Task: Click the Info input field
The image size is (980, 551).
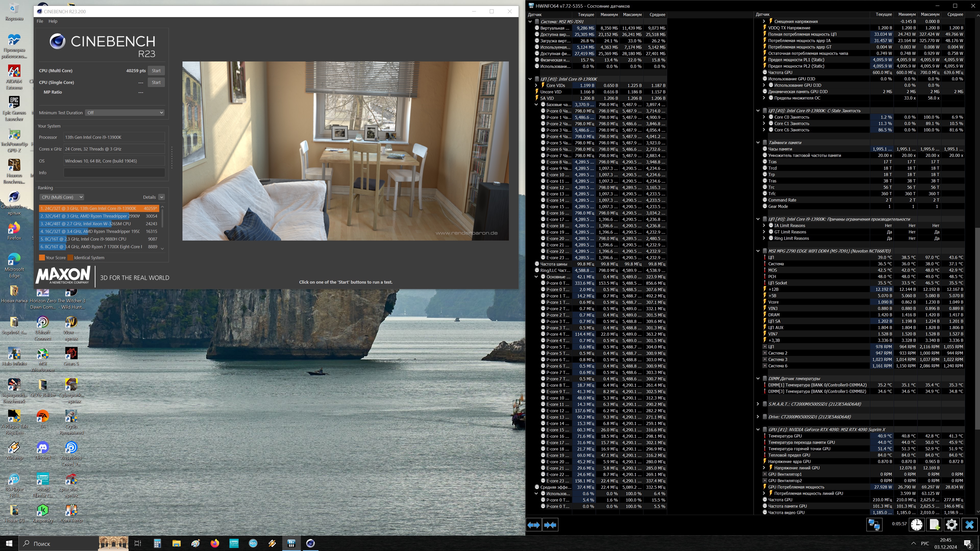Action: click(114, 173)
